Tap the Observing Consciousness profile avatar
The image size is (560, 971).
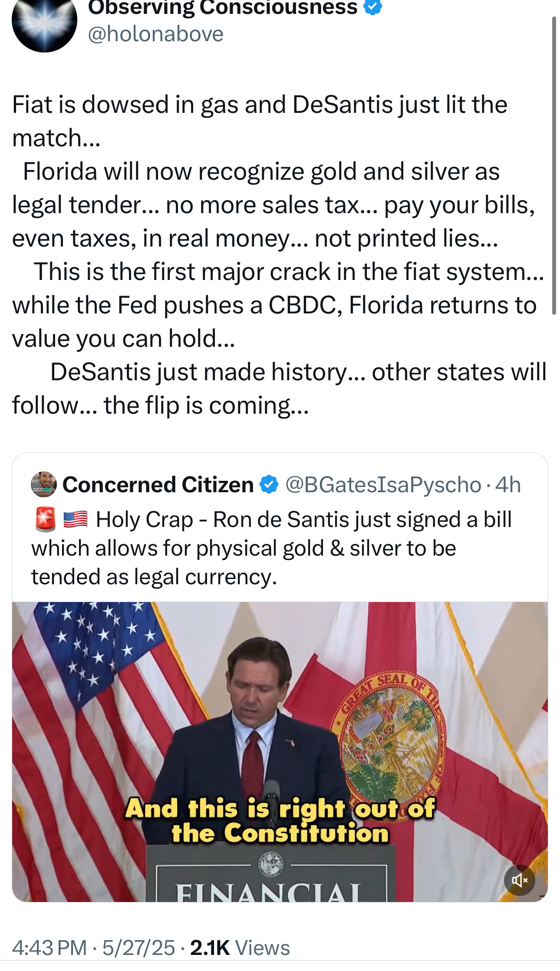point(44,22)
